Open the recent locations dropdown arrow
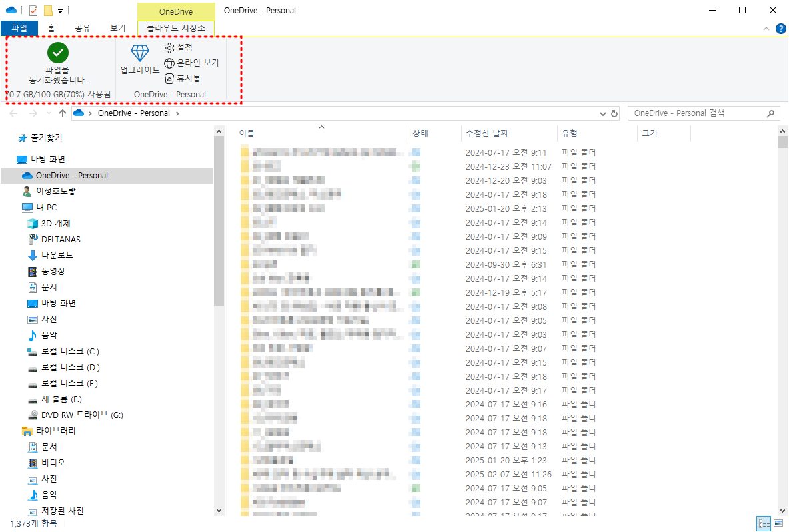This screenshot has width=789, height=532. (49, 113)
